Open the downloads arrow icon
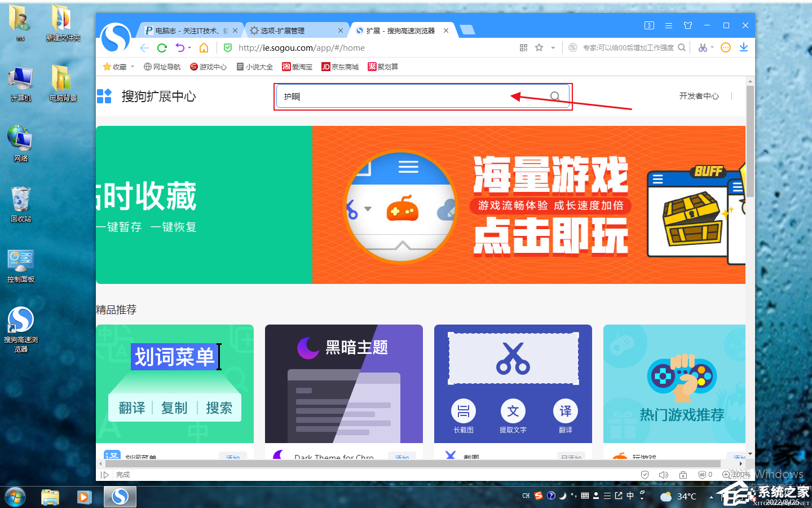This screenshot has height=508, width=812. [744, 47]
